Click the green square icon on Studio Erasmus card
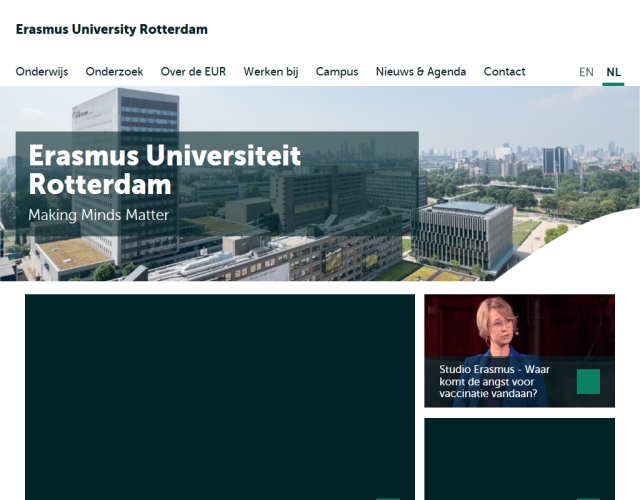The image size is (640, 500). point(588,382)
